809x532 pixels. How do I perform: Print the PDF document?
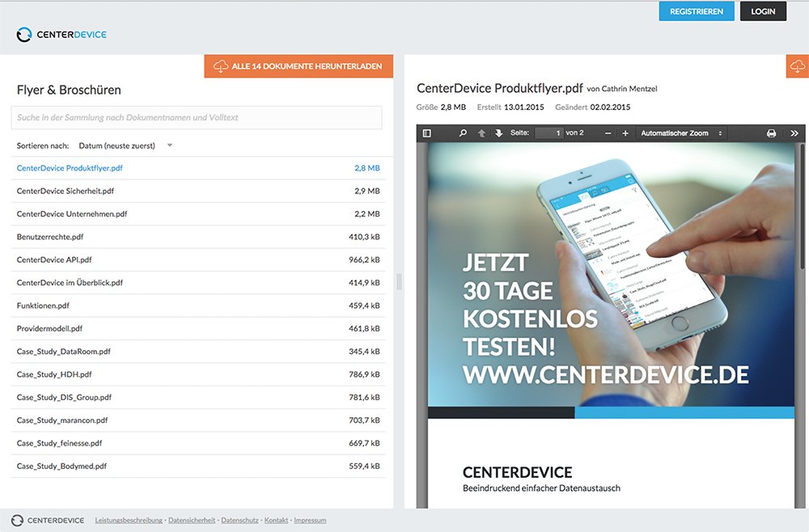click(771, 133)
